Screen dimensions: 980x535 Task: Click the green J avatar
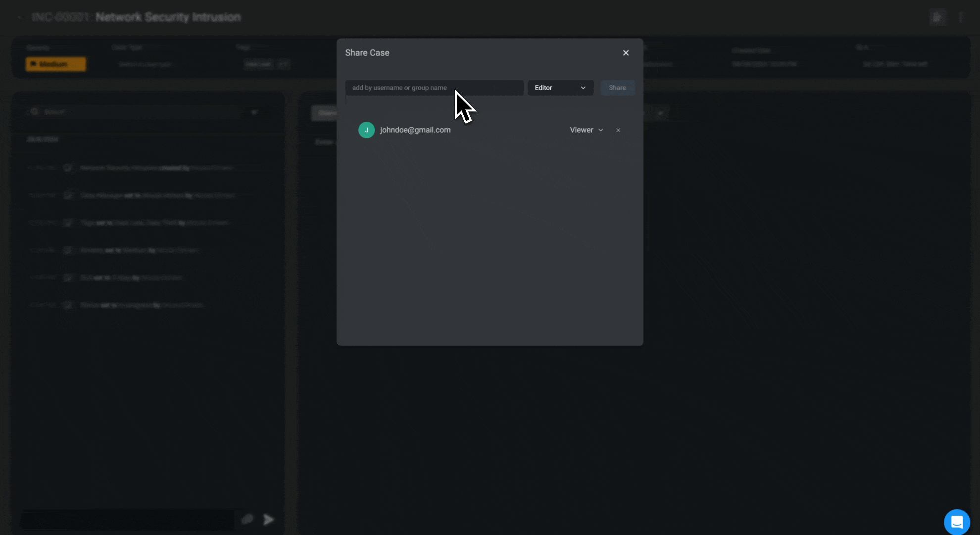[x=366, y=130]
